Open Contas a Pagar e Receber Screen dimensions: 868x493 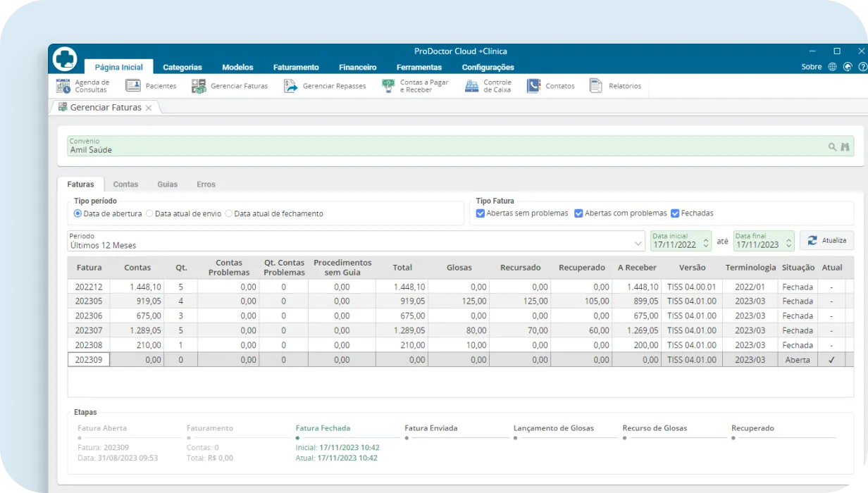[412, 85]
